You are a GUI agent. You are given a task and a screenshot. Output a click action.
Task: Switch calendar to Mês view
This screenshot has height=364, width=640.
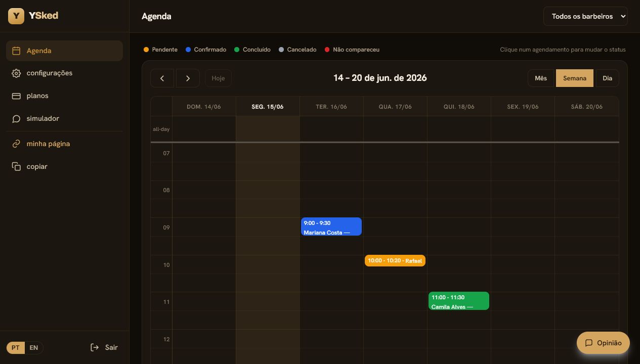pos(541,78)
